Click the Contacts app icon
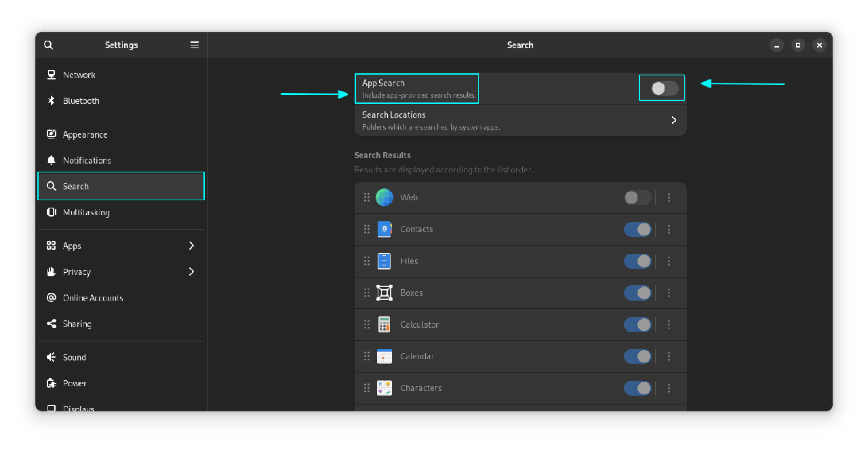This screenshot has height=450, width=868. 384,229
